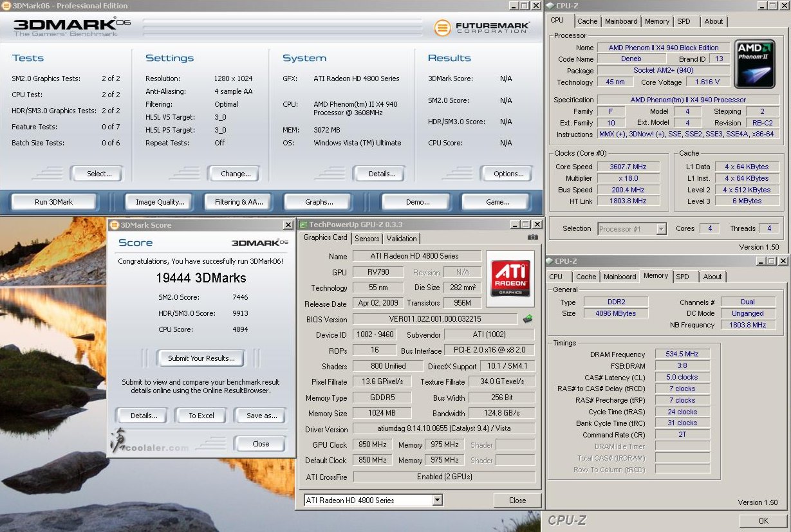This screenshot has height=532, width=791.
Task: Click the To Excel button
Action: point(201,416)
